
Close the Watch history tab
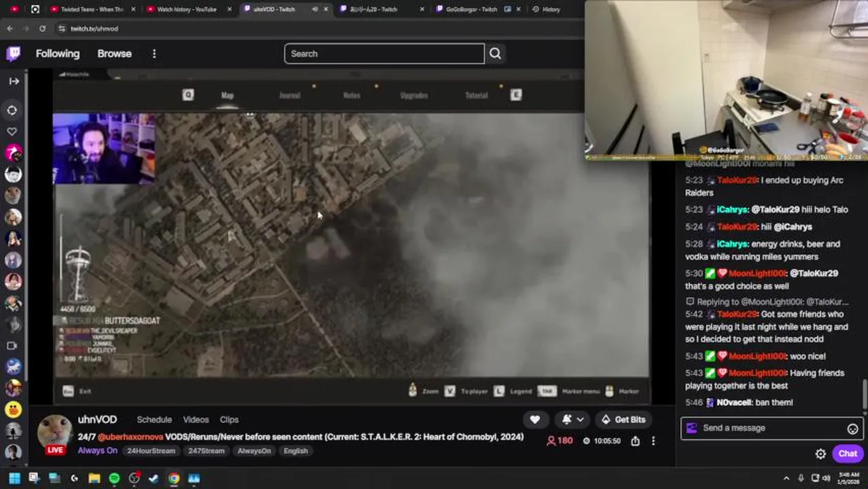[x=230, y=10]
